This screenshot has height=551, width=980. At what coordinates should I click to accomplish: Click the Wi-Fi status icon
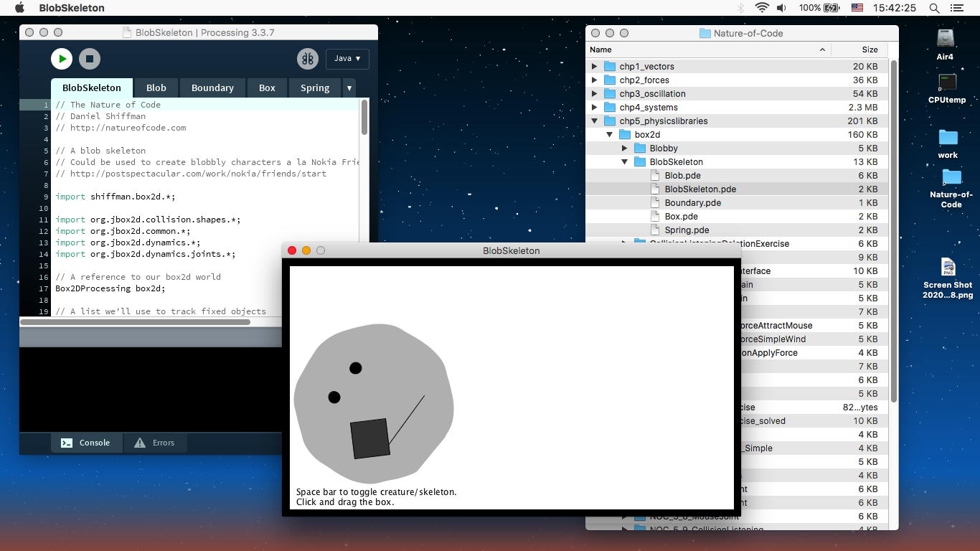point(762,8)
